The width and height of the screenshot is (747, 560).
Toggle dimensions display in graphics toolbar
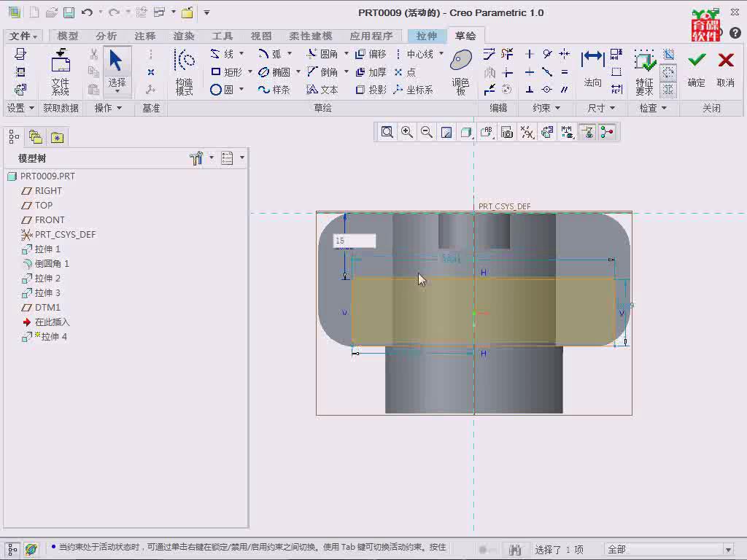(x=567, y=132)
